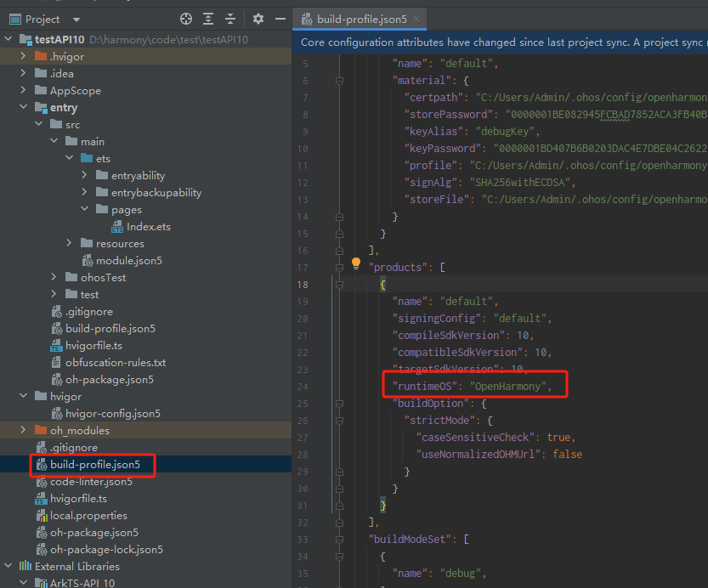This screenshot has height=588, width=708.
Task: Select root build-profile.json5 in the tree
Action: [95, 464]
